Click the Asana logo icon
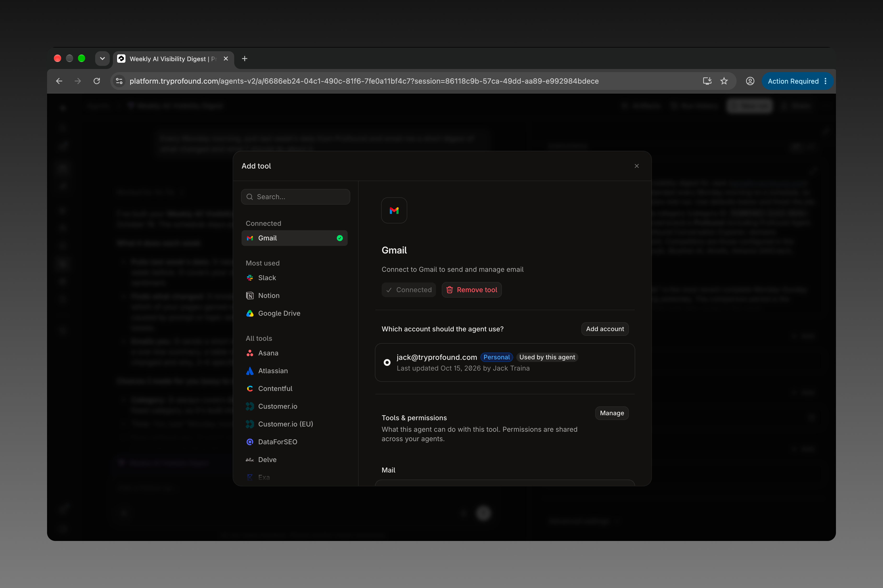The width and height of the screenshot is (883, 588). [250, 353]
